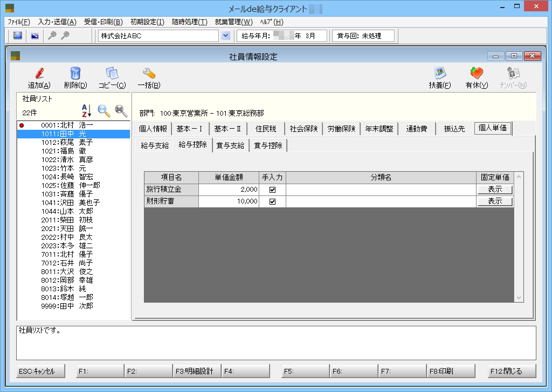Click 表示 button for 旅行積立金 row
This screenshot has width=552, height=392.
(x=495, y=190)
